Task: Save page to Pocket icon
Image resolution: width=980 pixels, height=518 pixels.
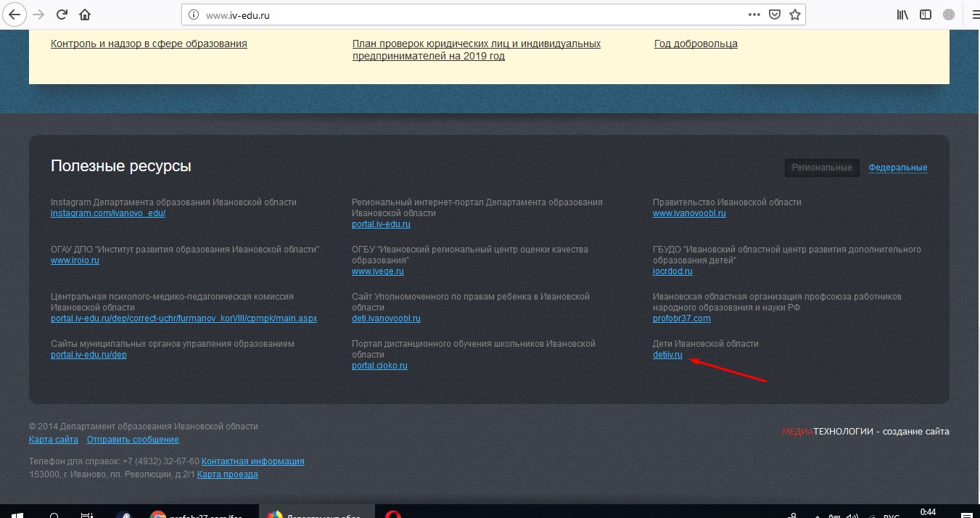Action: point(775,15)
